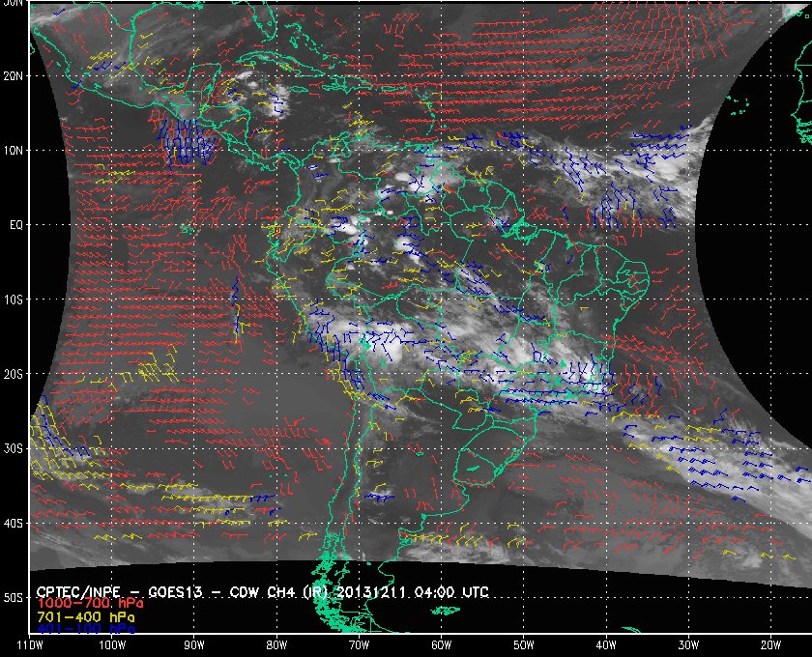The width and height of the screenshot is (812, 657).
Task: Click the 30S latitude axis label
Action: coord(13,449)
